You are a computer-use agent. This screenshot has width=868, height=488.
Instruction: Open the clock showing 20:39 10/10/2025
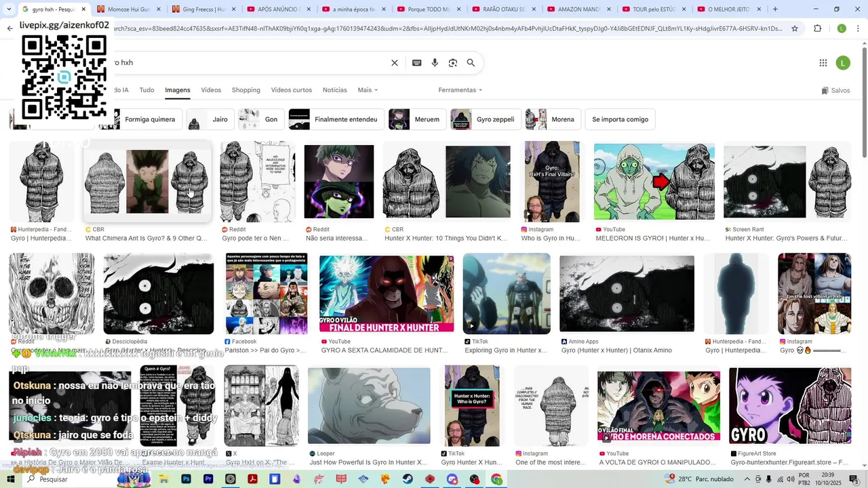click(828, 479)
